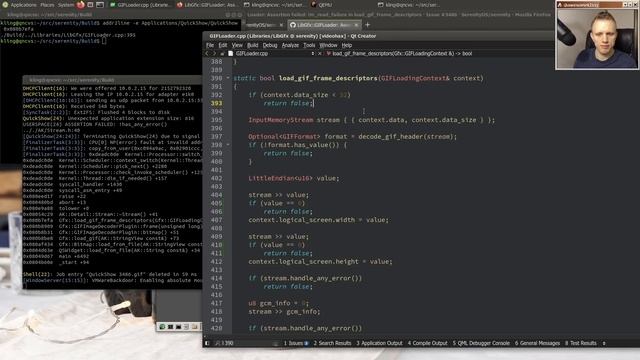Image resolution: width=640 pixels, height=360 pixels.
Task: Switch to QEMU taskbar entry
Action: (x=322, y=5)
